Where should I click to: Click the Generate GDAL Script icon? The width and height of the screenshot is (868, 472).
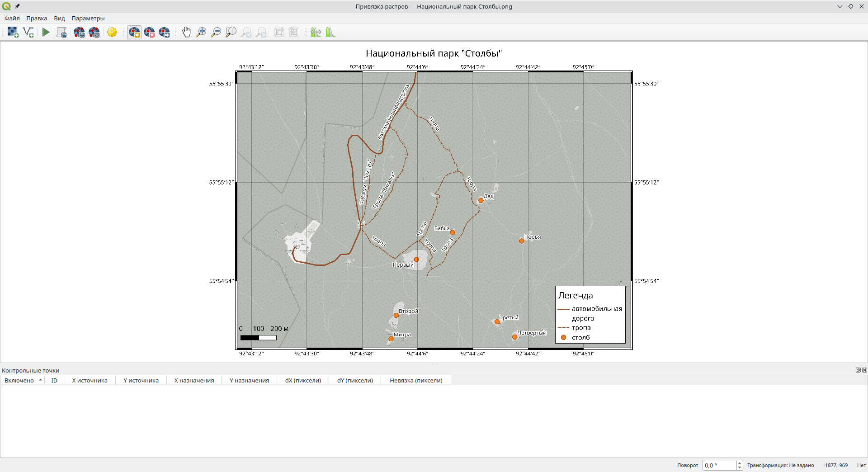[x=61, y=32]
